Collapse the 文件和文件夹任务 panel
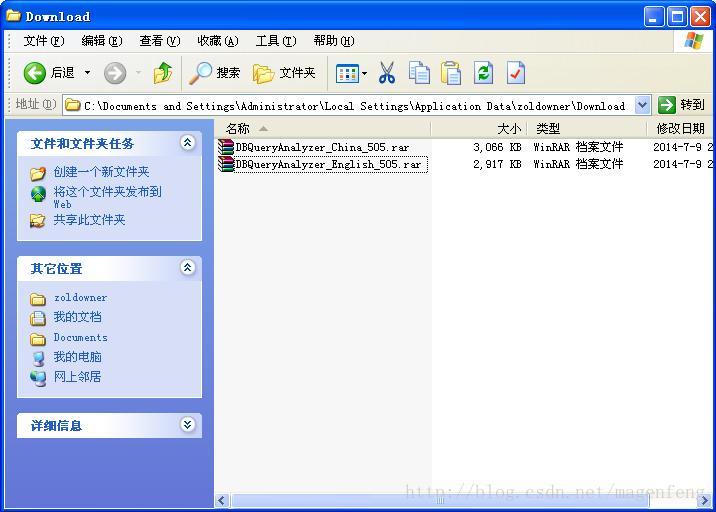The width and height of the screenshot is (716, 512). coord(187,143)
